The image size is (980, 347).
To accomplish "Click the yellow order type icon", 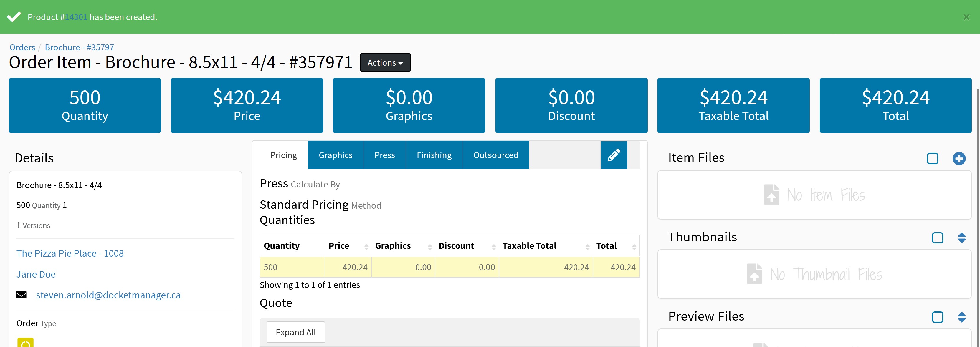I will [26, 343].
